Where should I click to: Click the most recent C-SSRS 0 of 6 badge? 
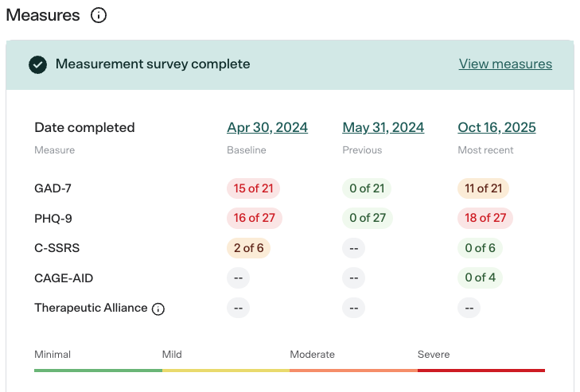[x=481, y=248]
